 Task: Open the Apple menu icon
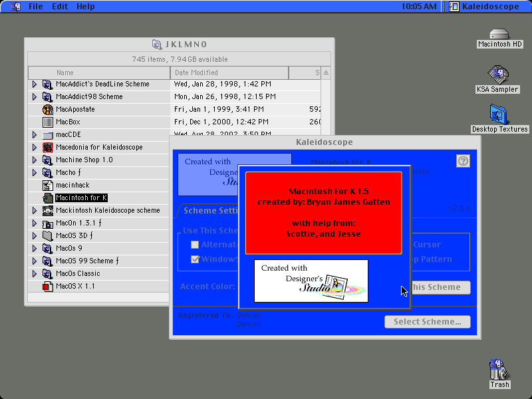15,7
